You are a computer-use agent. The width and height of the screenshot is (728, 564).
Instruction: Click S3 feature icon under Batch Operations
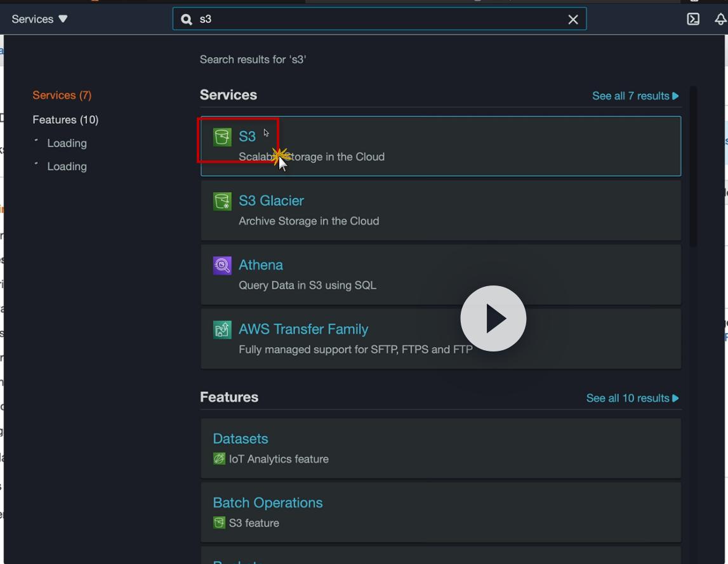coord(219,523)
